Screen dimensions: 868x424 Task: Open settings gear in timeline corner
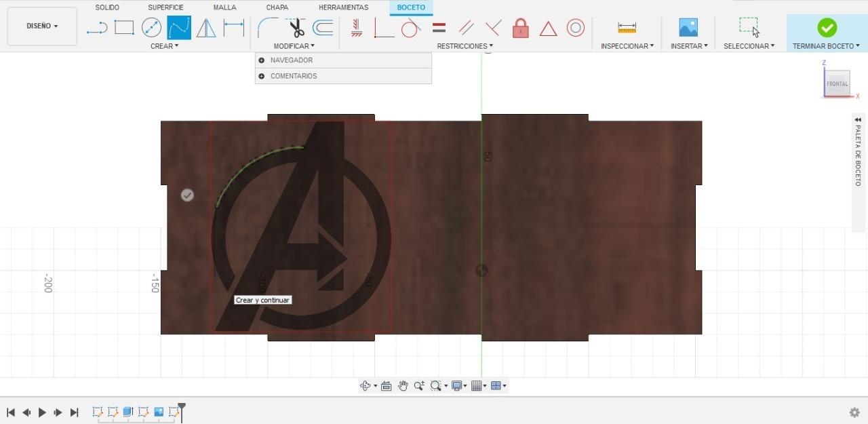click(855, 412)
